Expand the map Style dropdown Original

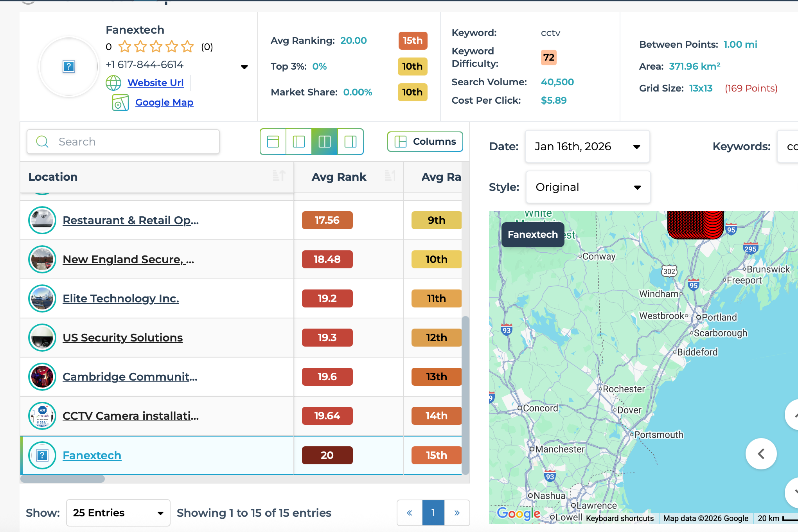(588, 187)
